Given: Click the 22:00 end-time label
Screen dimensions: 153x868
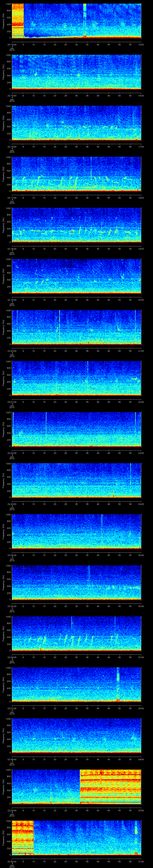Looking at the screenshot, I should click(x=141, y=402).
